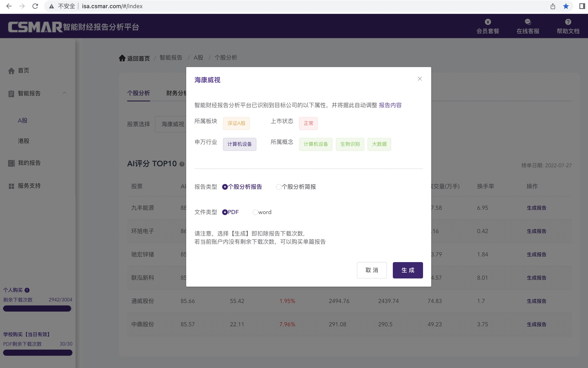Click the green 计算机设备 concept tag
Viewport: 588px width, 368px height.
coord(316,144)
